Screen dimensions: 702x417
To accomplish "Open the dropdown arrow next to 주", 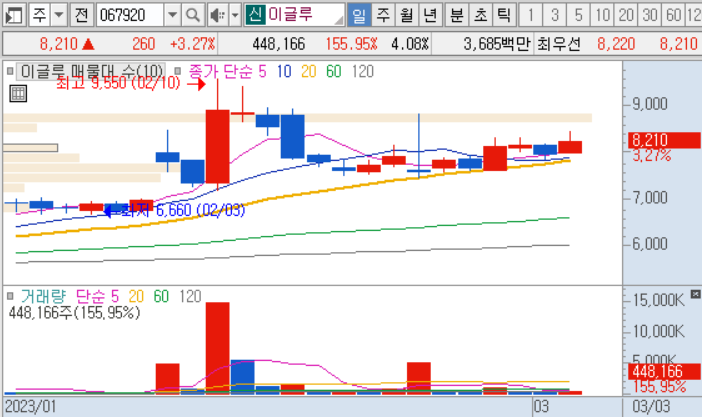I will coord(59,15).
